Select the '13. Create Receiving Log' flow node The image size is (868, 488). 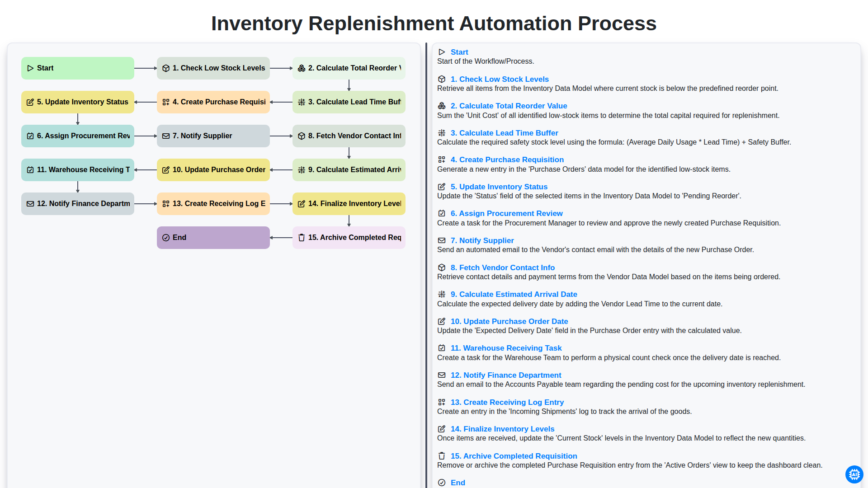pos(213,204)
